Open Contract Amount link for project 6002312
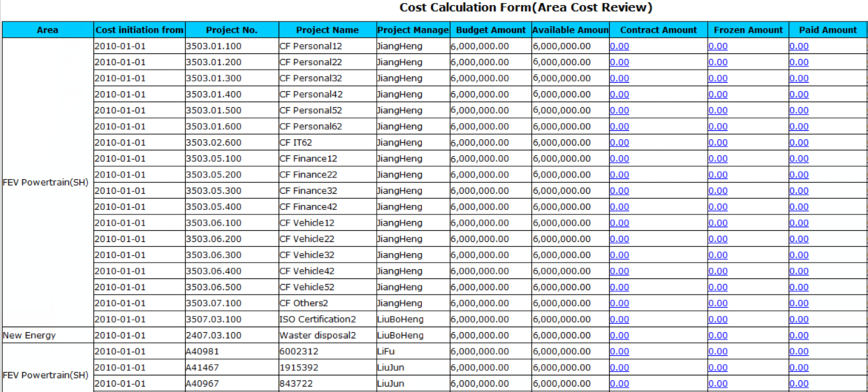The image size is (868, 392). (619, 352)
